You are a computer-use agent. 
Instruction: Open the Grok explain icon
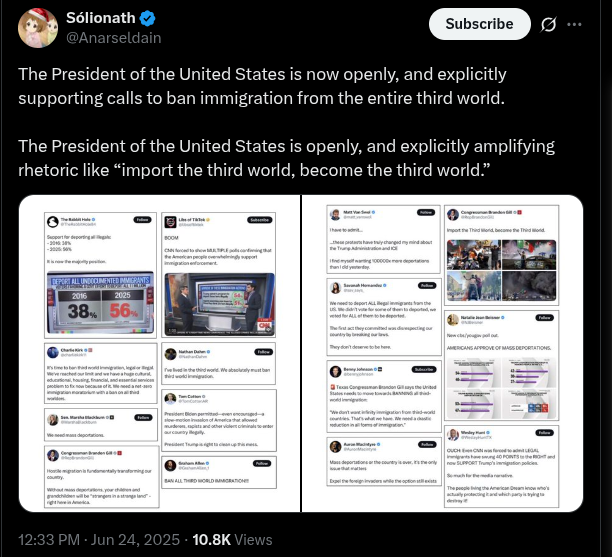(x=548, y=25)
